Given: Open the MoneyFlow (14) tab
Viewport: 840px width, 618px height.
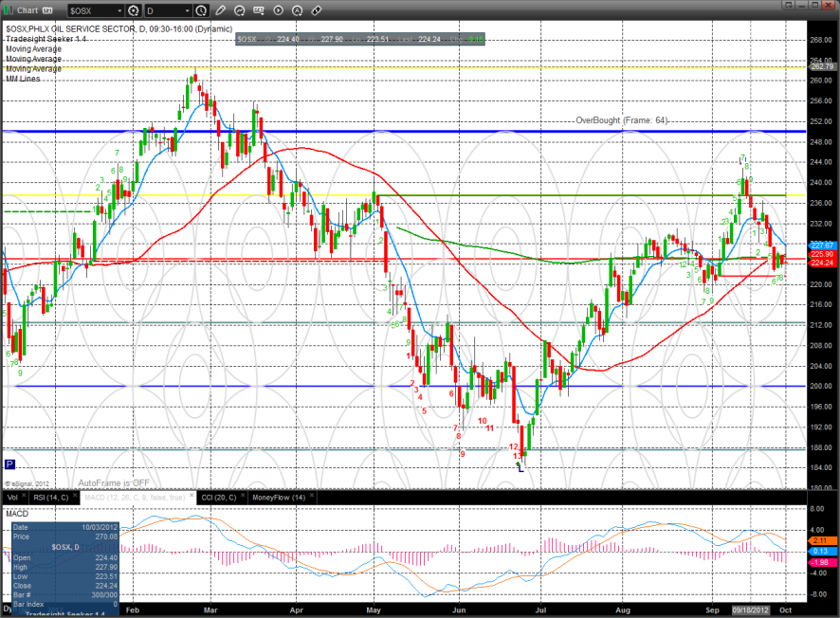Looking at the screenshot, I should point(279,498).
